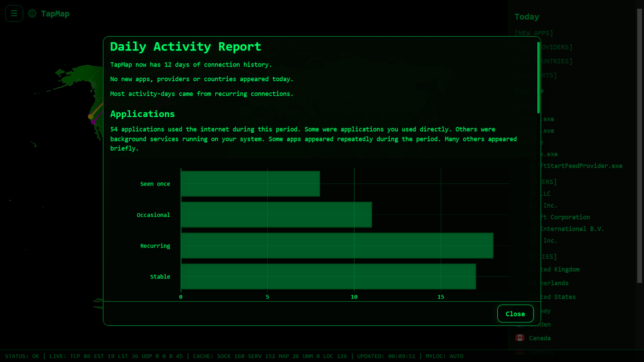Viewport: 644px width, 362px height.
Task: Click 'MYLOC: AUTO' in status bar
Action: 444,356
